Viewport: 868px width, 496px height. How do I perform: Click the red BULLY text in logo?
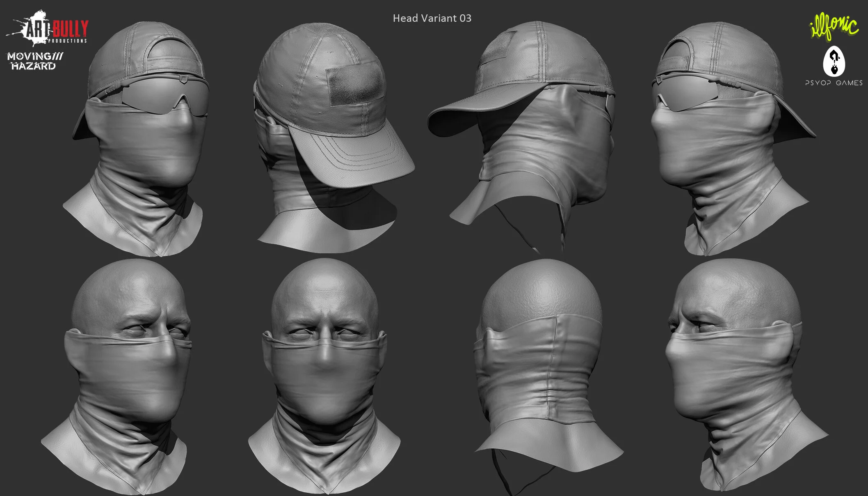(71, 29)
